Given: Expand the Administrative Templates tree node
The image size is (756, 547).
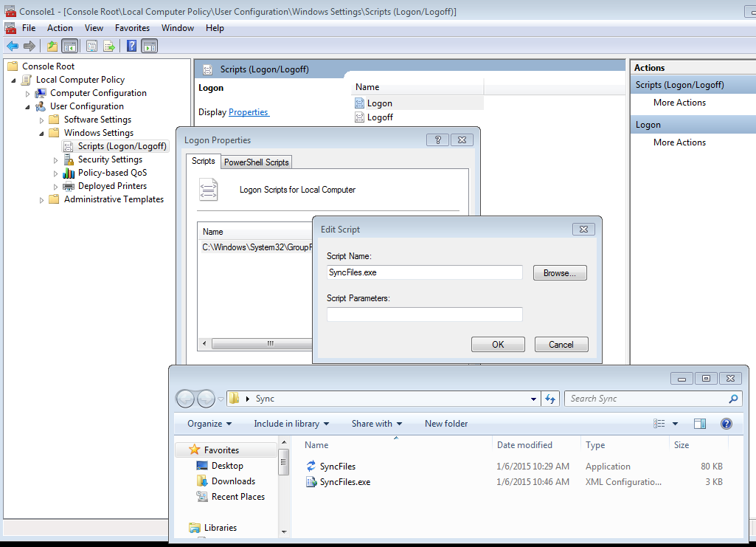Looking at the screenshot, I should [42, 200].
